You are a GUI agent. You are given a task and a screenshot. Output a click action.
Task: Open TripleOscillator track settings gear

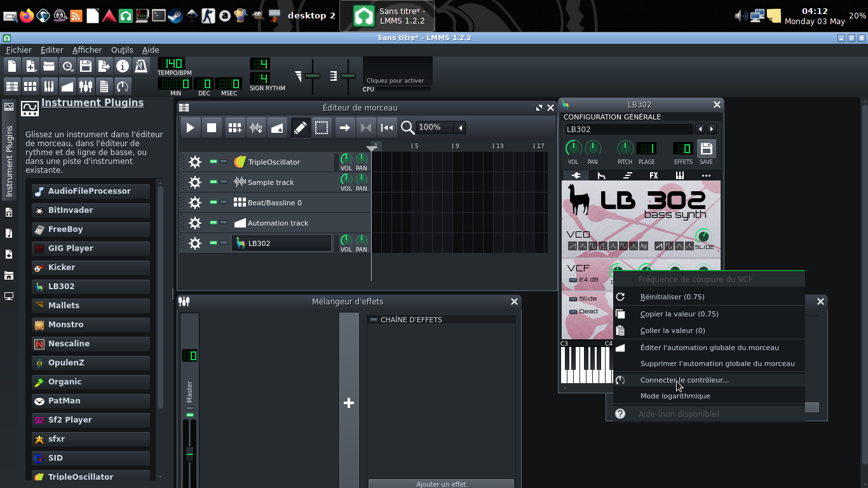(195, 162)
